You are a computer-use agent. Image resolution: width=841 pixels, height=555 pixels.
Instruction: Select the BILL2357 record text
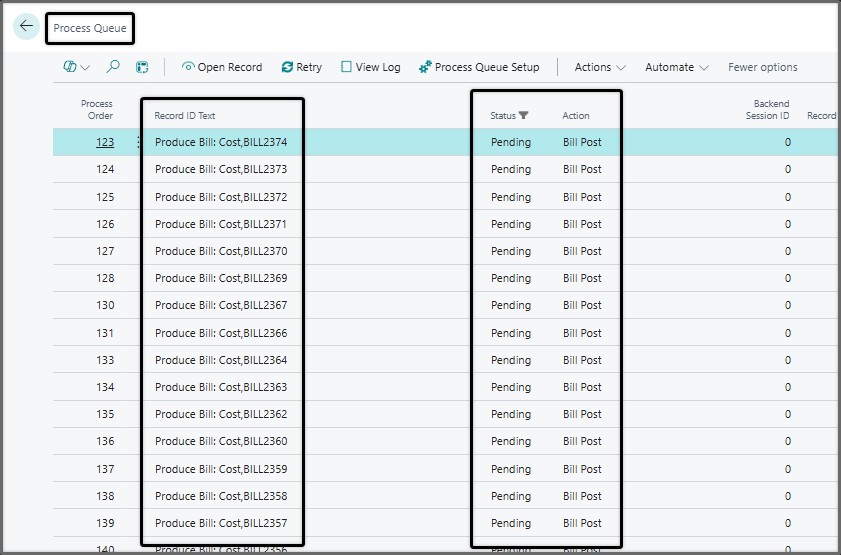tap(221, 523)
